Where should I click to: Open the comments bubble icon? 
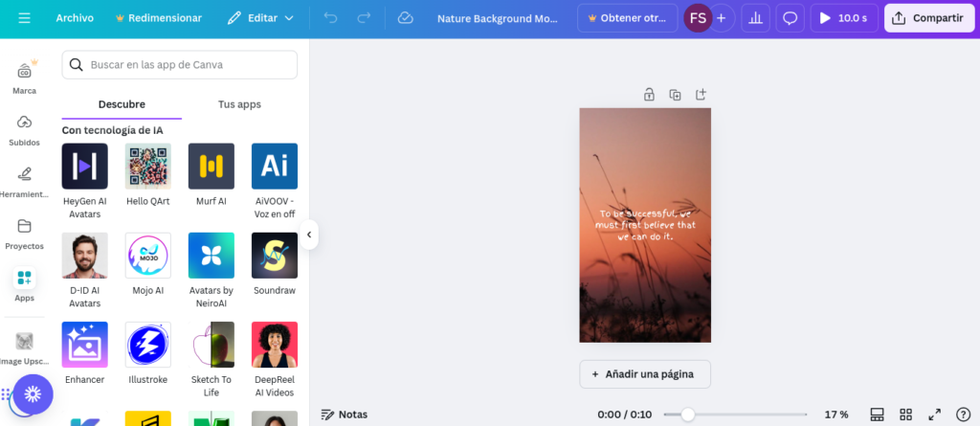[x=790, y=18]
